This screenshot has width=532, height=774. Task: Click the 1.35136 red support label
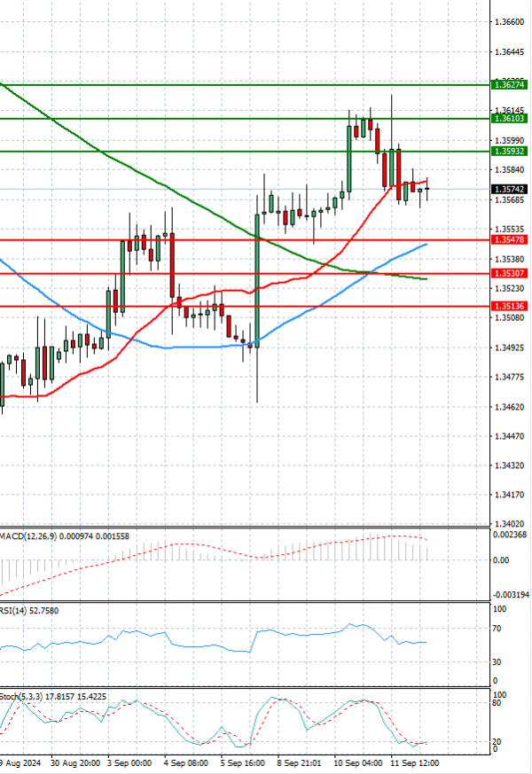509,306
